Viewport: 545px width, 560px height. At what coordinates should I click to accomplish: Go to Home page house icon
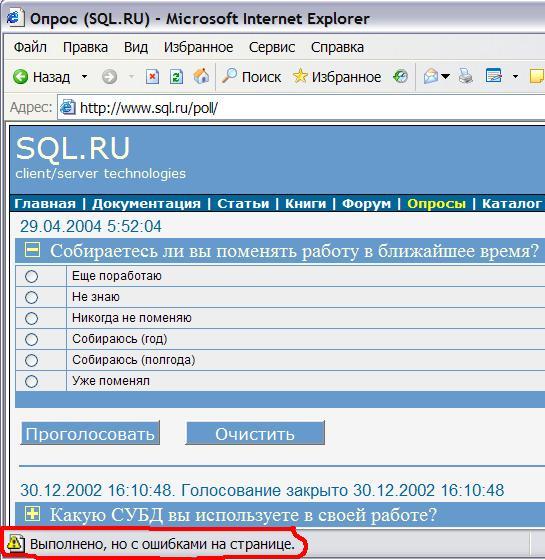coord(201,76)
